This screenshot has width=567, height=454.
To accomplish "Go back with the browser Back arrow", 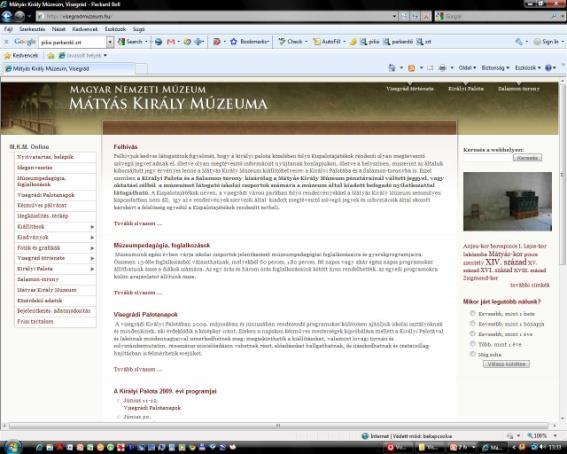I will 7,16.
